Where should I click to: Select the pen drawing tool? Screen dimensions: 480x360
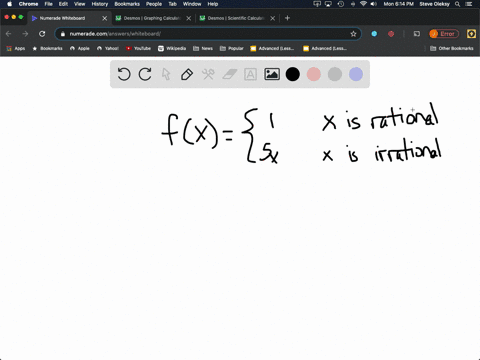click(x=187, y=74)
